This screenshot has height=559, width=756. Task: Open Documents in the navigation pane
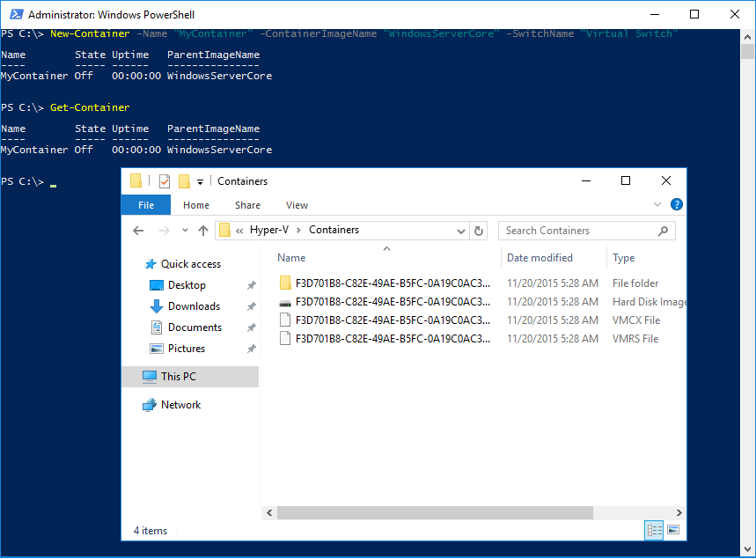195,328
